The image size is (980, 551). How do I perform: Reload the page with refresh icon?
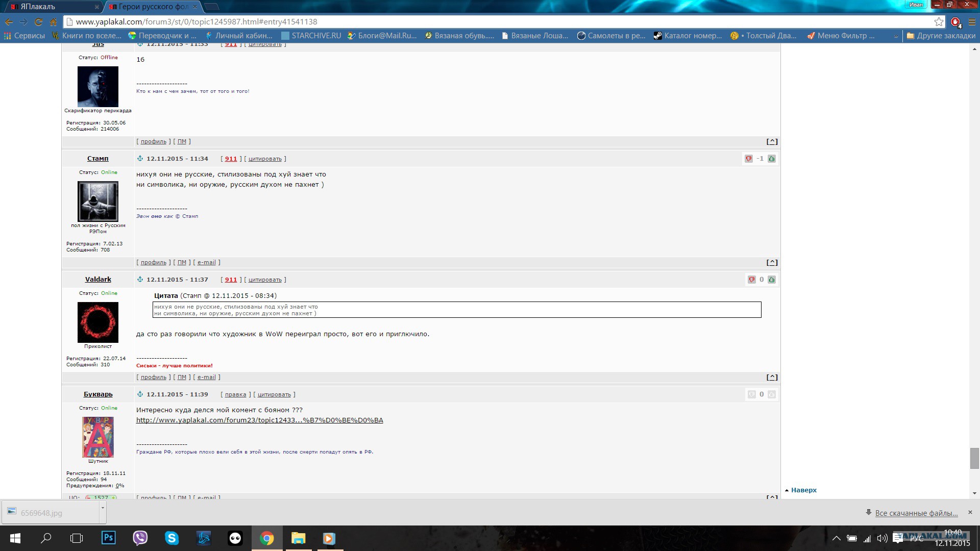[38, 22]
